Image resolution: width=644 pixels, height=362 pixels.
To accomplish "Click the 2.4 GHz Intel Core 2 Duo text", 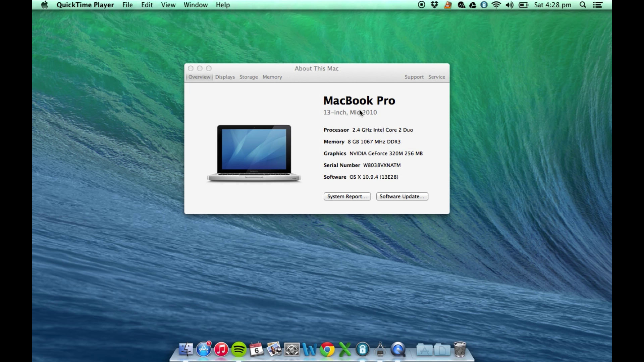I will point(383,130).
